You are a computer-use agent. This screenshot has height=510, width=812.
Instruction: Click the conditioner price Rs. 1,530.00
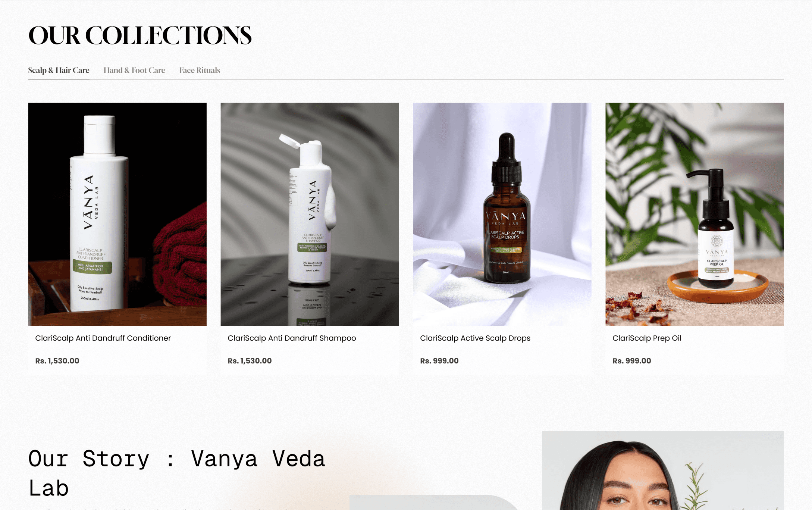tap(57, 361)
